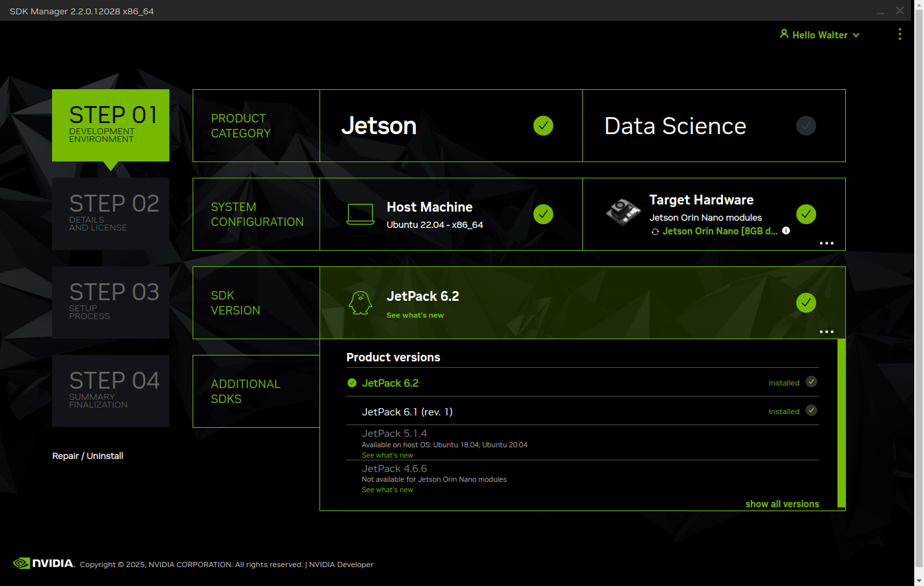Go to STEP 04 Summary Finalization

tap(111, 391)
